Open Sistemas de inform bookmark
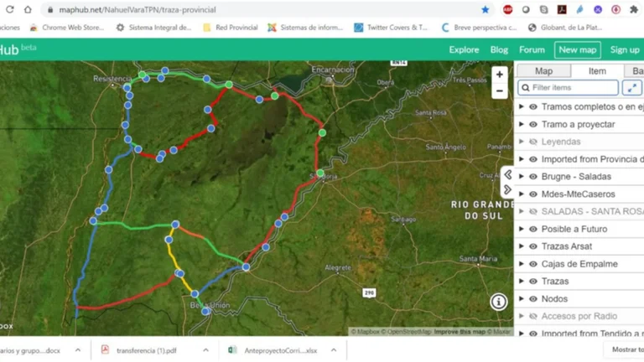Screen dimensions: 644x362 click(305, 28)
